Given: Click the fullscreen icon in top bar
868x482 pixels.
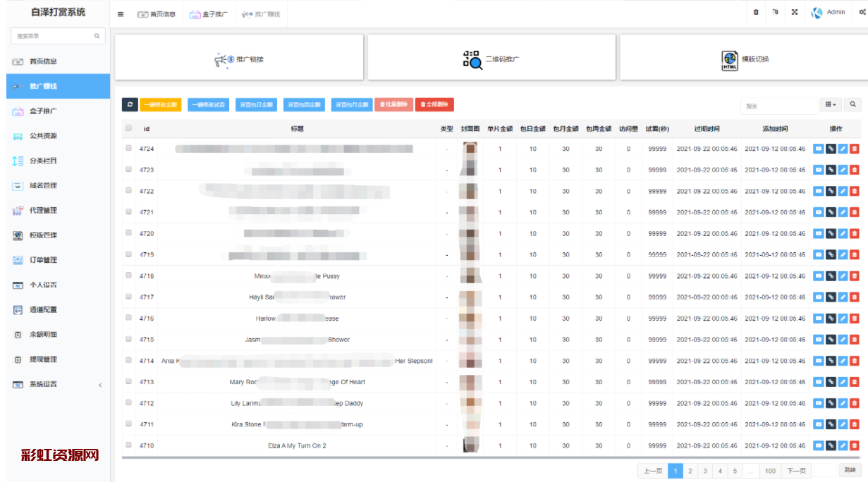Looking at the screenshot, I should click(x=795, y=13).
